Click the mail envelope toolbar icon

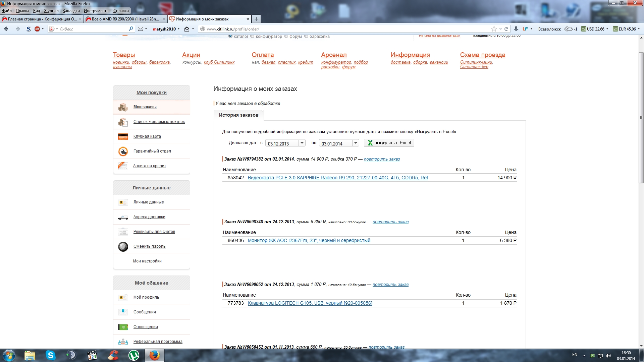(x=141, y=29)
